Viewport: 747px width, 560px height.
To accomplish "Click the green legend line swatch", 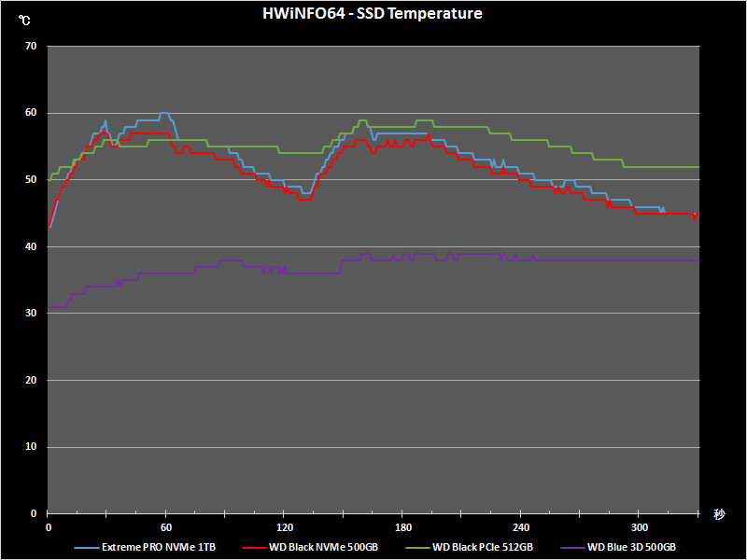I will click(418, 548).
